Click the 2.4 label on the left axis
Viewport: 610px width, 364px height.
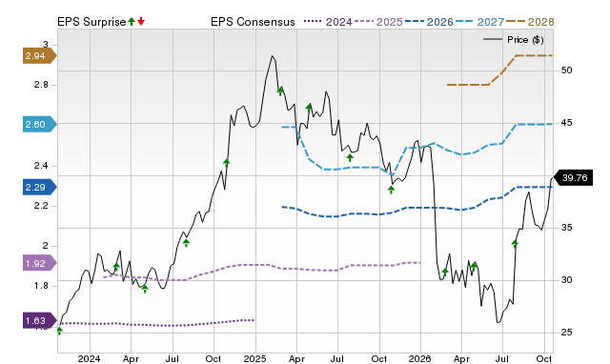point(41,166)
